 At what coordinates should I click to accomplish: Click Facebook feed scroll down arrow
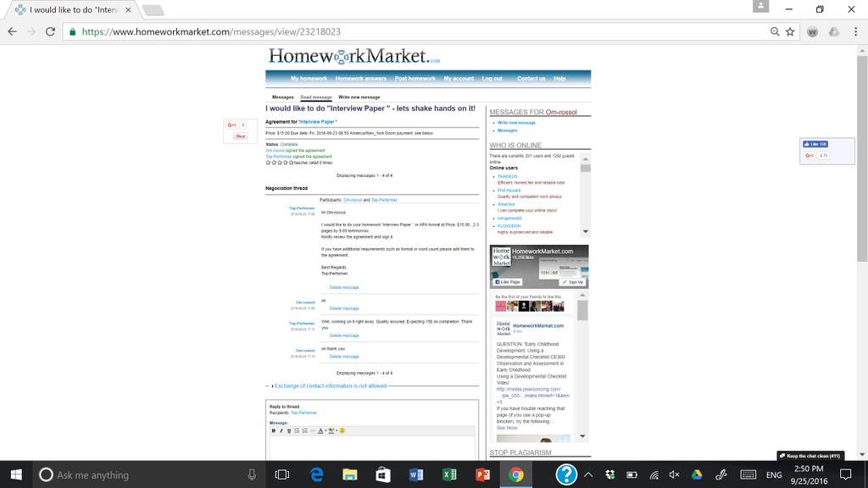click(x=582, y=436)
